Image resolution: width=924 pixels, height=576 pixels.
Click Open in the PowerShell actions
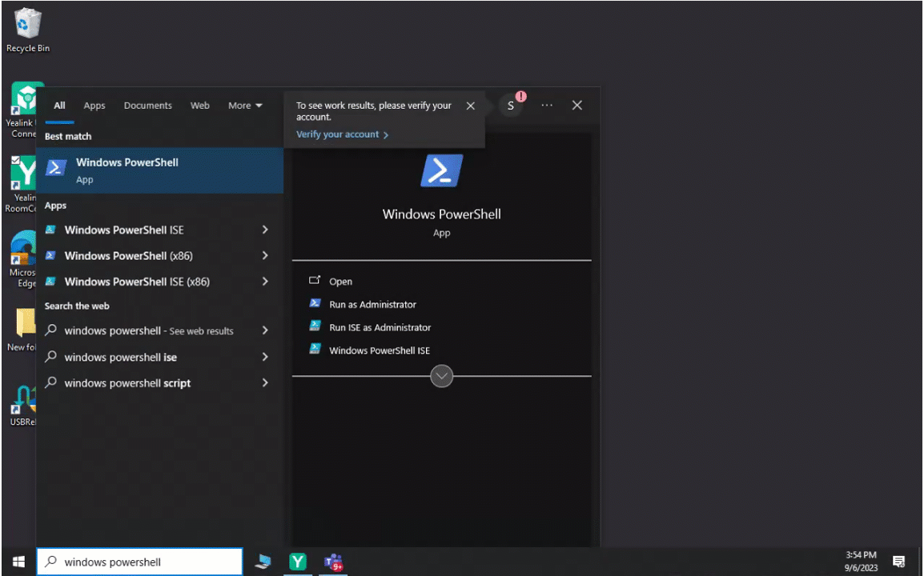point(340,282)
